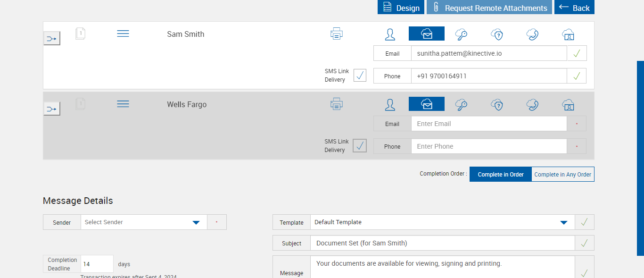Click the arrow expander button beside Wells Fargo
Screen dimensions: 644x278
point(52,109)
